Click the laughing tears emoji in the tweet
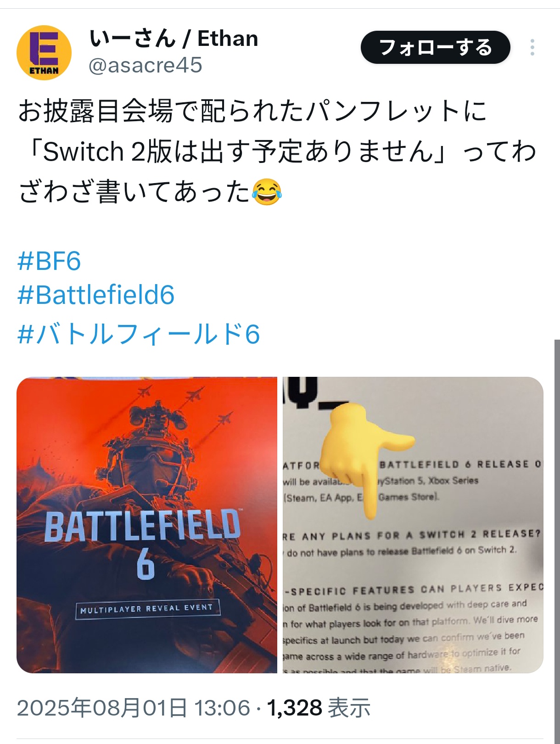 (267, 192)
